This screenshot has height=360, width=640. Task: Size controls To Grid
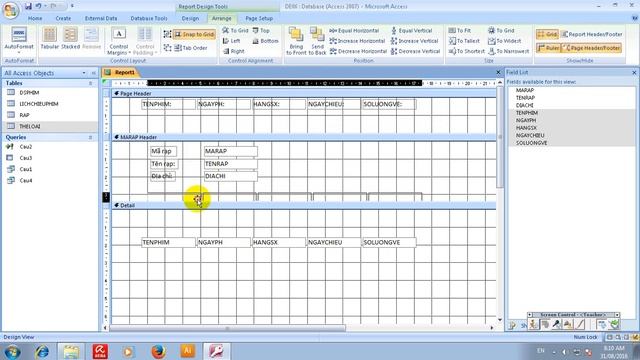[501, 31]
